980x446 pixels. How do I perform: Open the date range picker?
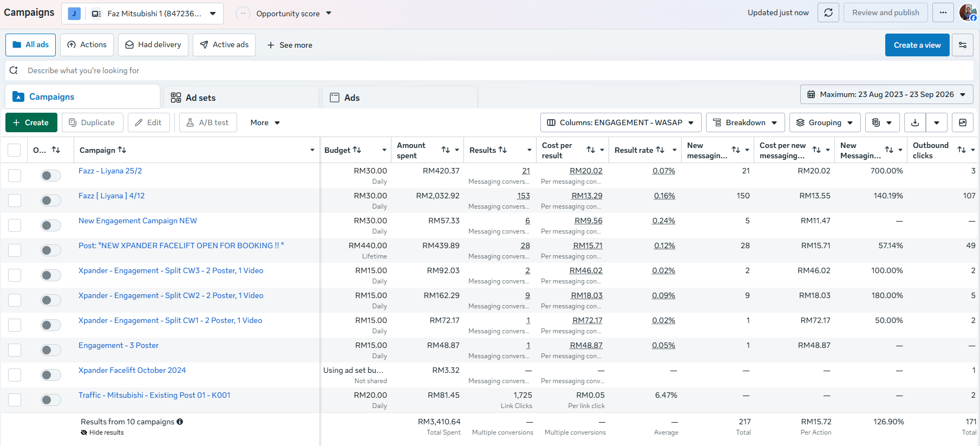[x=886, y=94]
